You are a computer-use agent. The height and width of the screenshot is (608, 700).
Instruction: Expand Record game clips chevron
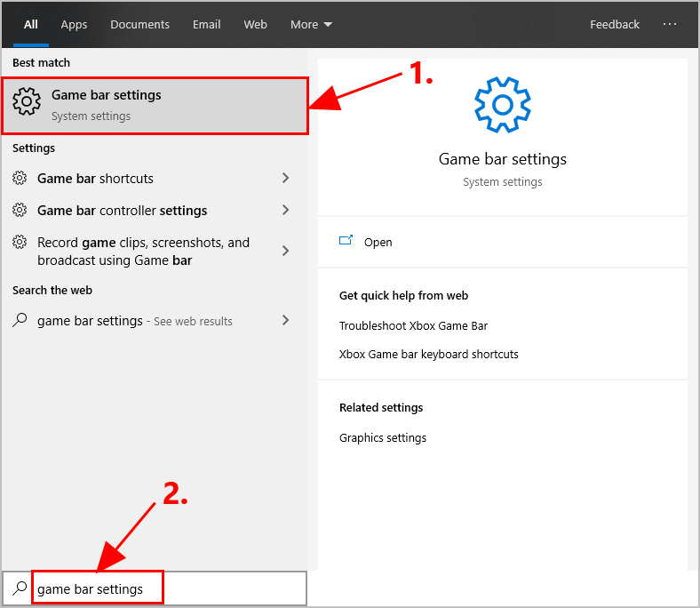coord(286,251)
